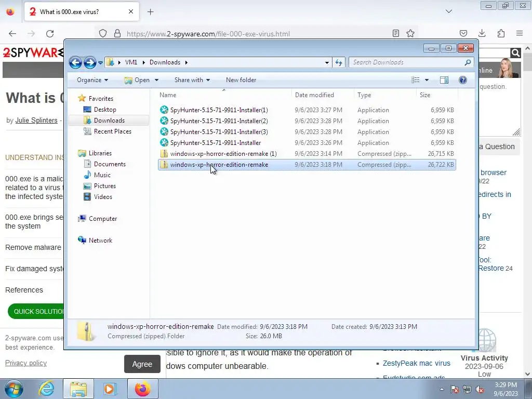Click Firefox Back arrow button
532x399 pixels.
tap(12, 33)
